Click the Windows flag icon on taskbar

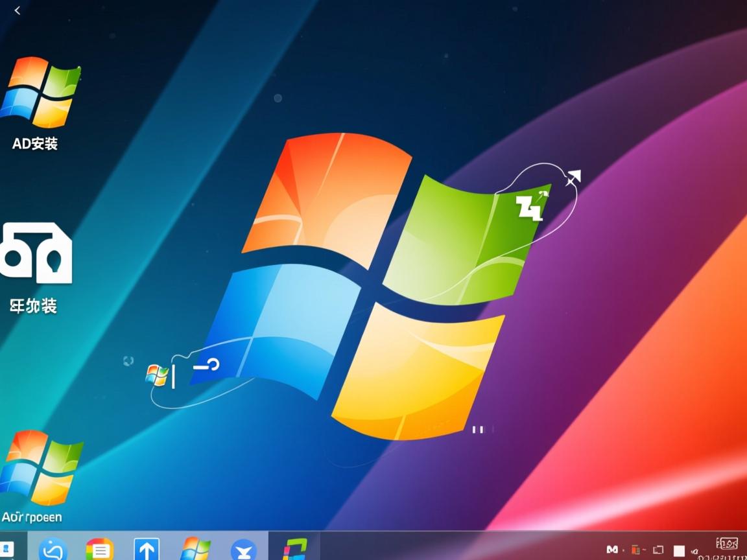pyautogui.click(x=194, y=550)
